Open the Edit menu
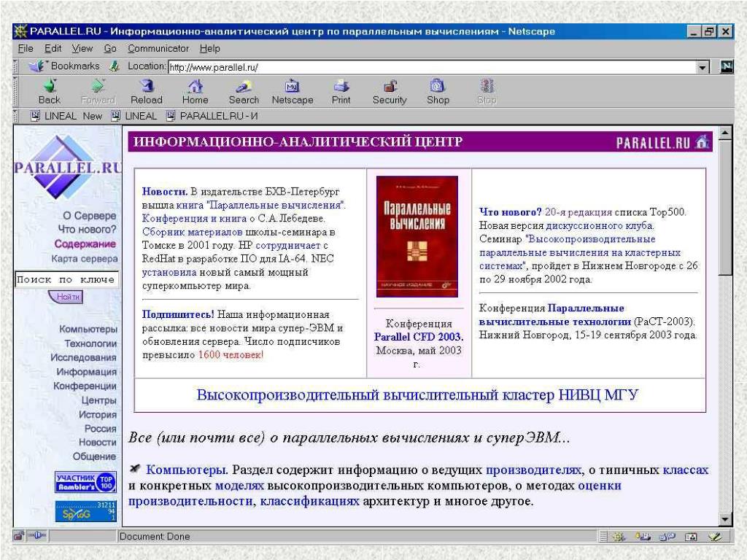Viewport: 747px width, 560px height. click(53, 49)
